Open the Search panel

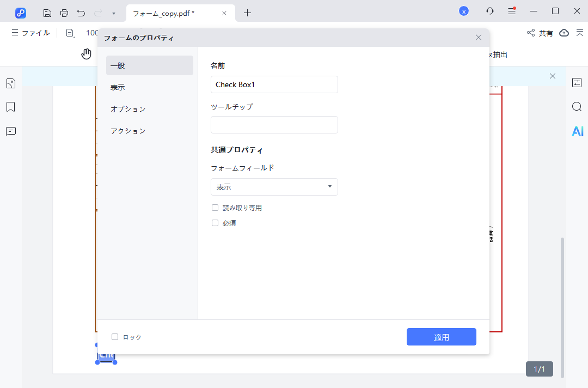click(577, 107)
